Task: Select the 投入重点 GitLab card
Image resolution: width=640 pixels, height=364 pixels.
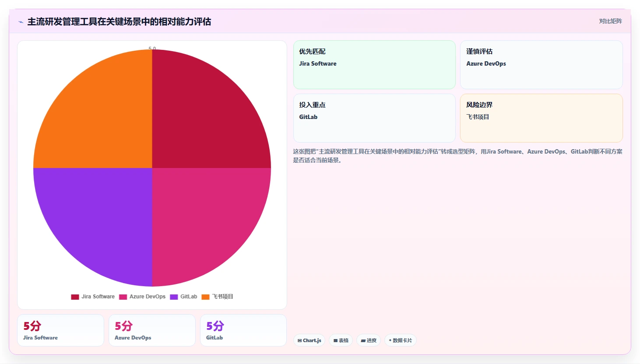Action: (374, 118)
